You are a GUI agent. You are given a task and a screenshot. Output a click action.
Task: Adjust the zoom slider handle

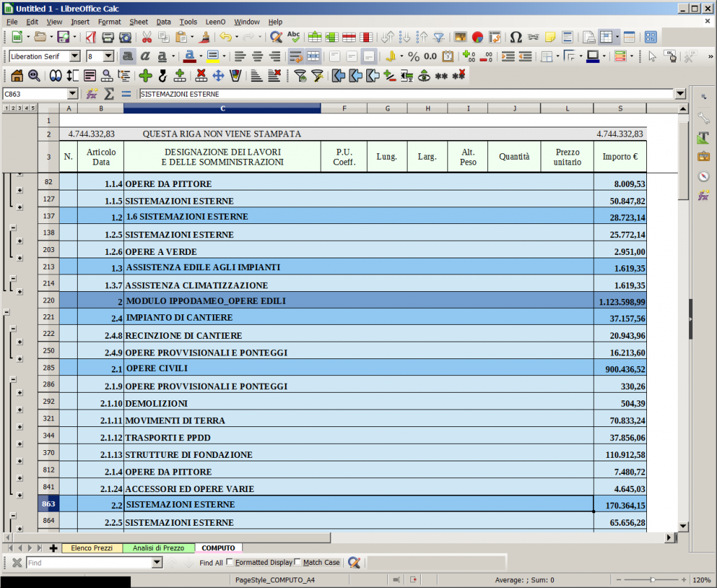coord(652,580)
